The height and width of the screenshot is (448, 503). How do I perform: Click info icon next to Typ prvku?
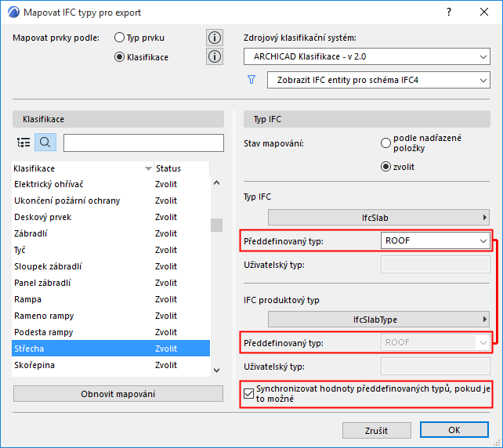coord(214,38)
